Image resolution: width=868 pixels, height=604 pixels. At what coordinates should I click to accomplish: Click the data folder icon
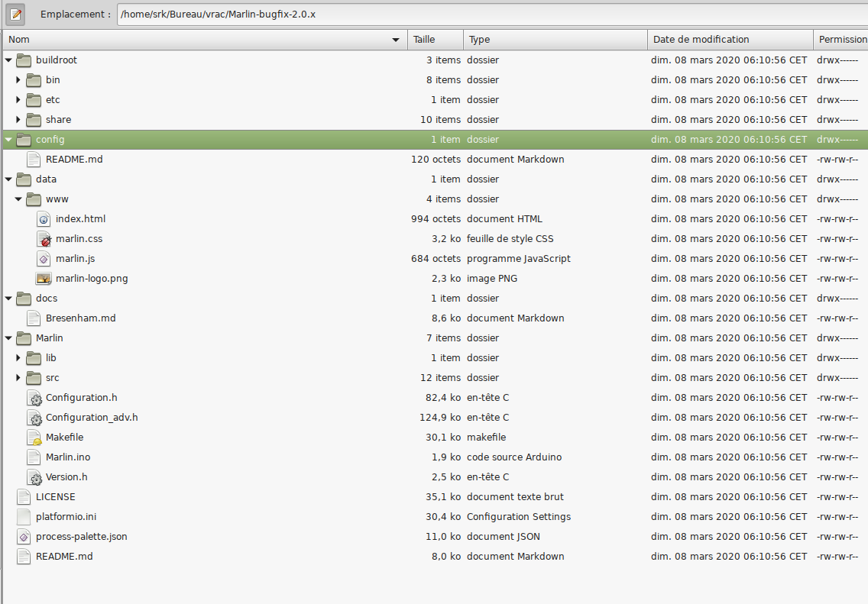(x=24, y=179)
